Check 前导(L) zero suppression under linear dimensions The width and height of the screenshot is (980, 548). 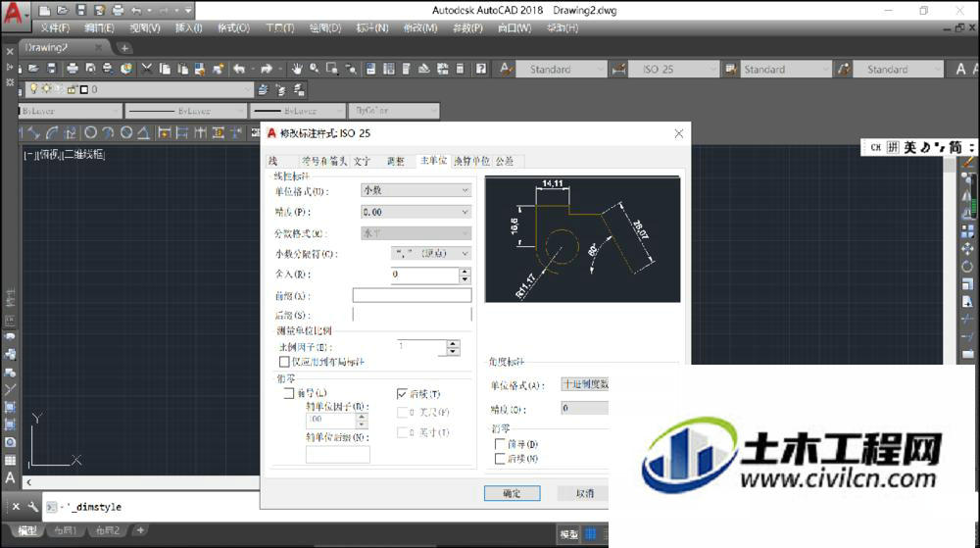[289, 393]
